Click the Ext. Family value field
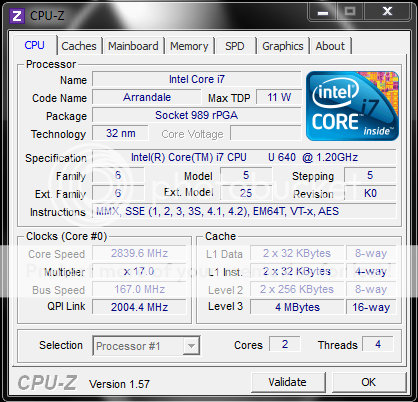 coord(118,193)
